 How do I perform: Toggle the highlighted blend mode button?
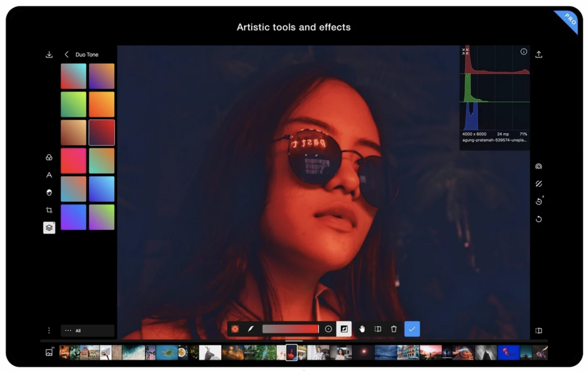344,329
